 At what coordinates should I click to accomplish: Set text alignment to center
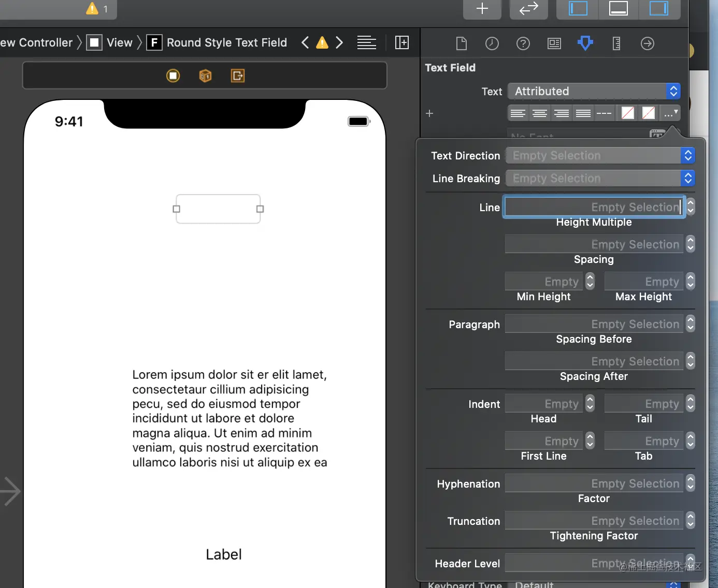[540, 113]
